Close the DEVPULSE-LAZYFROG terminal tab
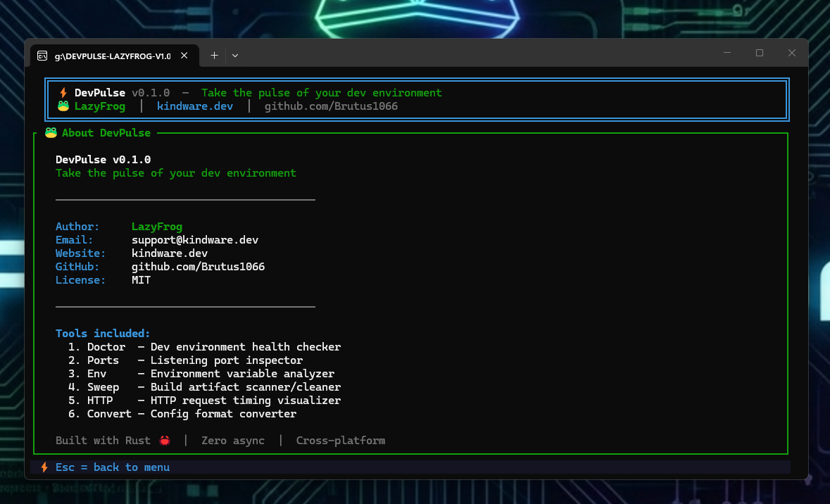This screenshot has width=830, height=504. click(184, 56)
